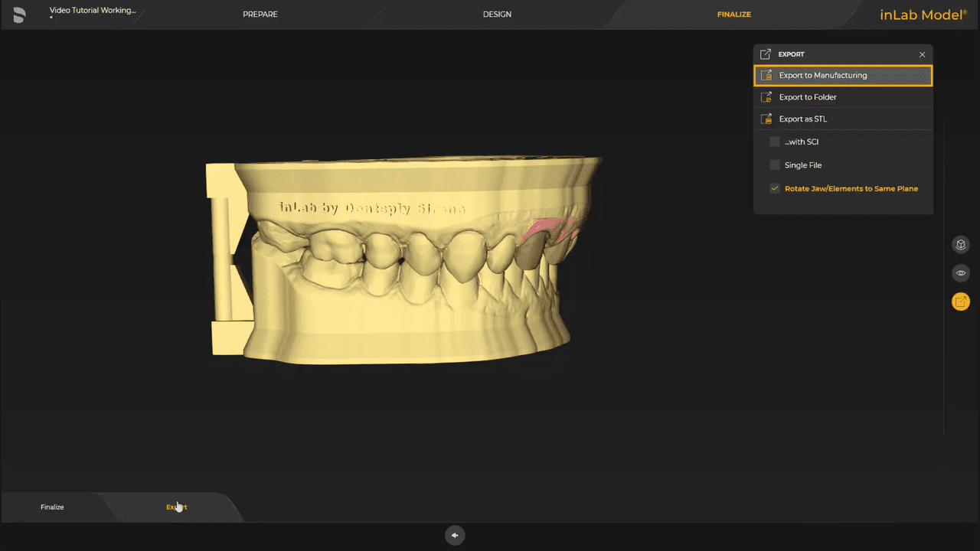Click the yellow Export icon on right sidebar
This screenshot has width=980, height=551.
961,302
